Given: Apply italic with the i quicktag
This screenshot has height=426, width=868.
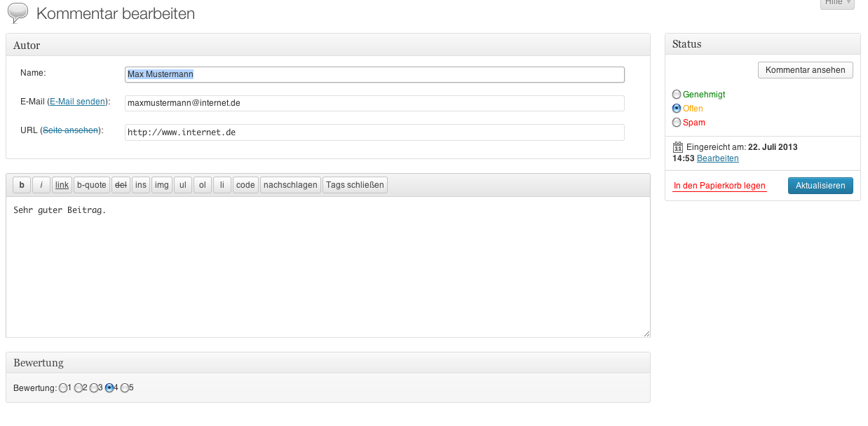Looking at the screenshot, I should click(41, 185).
